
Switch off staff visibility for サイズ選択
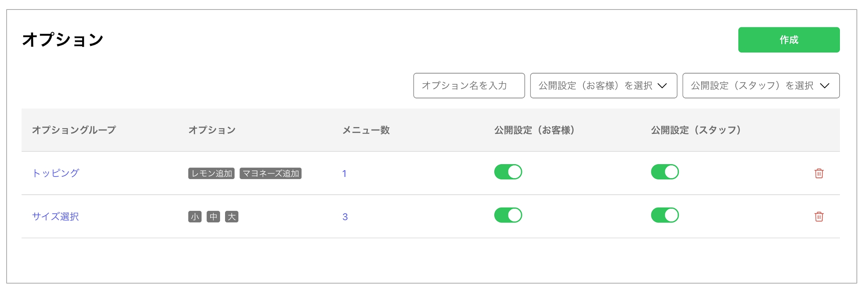(664, 215)
